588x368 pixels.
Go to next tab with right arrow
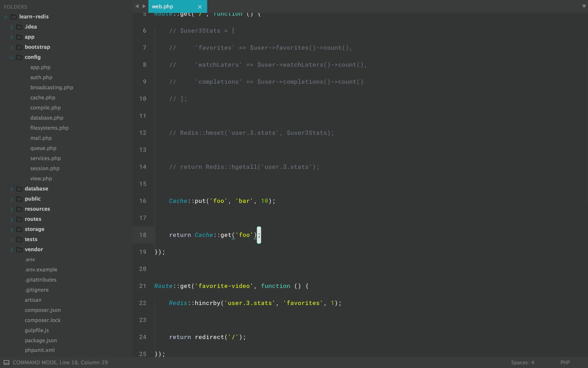coord(144,6)
